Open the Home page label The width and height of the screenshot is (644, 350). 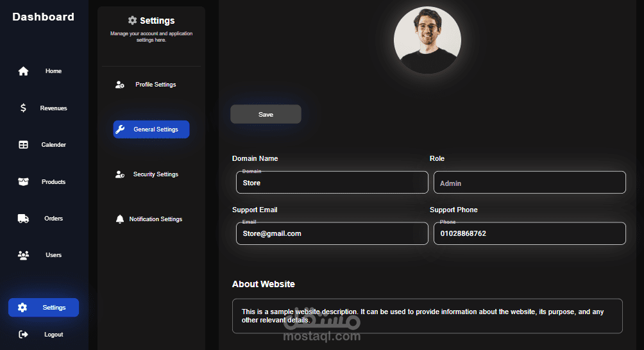53,71
